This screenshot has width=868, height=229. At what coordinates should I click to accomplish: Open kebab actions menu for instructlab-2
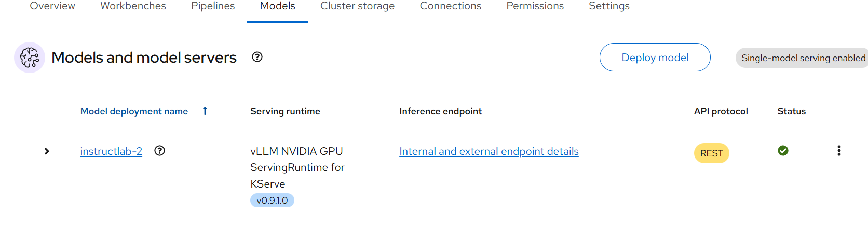[x=839, y=151]
